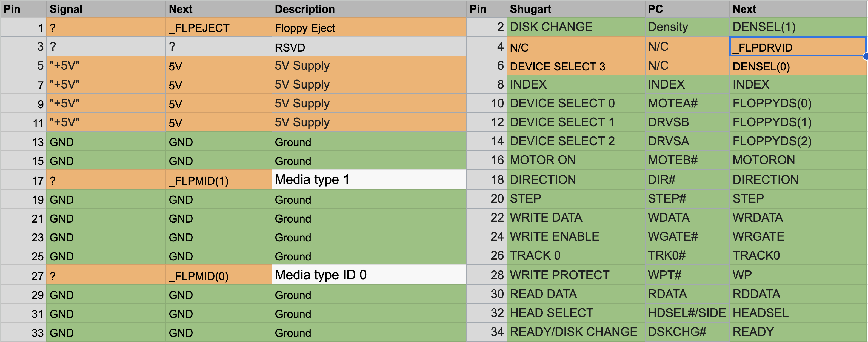Select the "Signal" header cell
The image size is (868, 342).
[106, 9]
